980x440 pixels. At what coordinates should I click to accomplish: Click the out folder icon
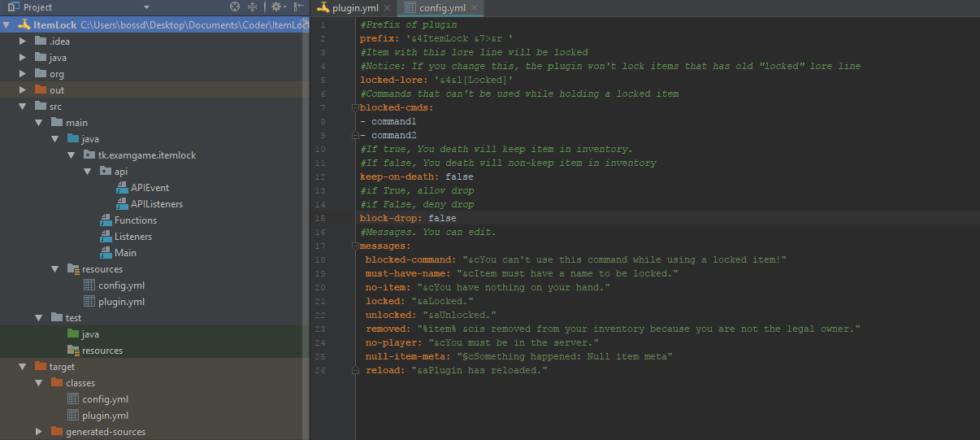click(41, 90)
